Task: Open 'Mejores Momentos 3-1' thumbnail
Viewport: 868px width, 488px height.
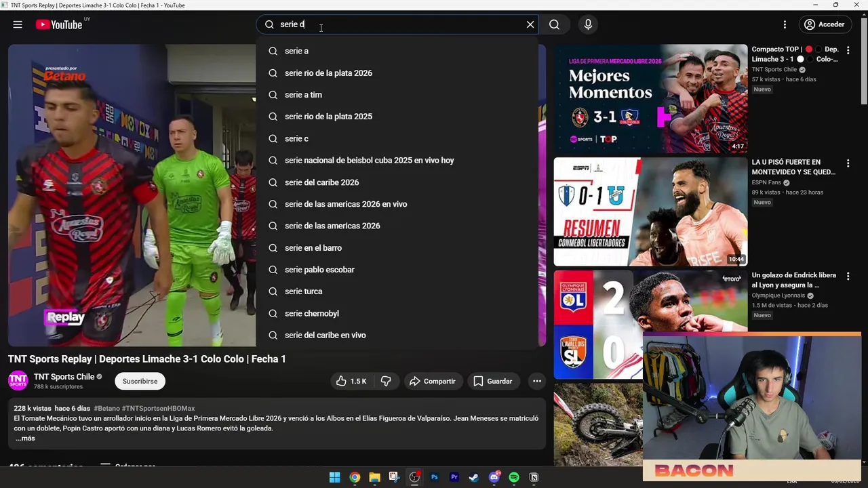Action: 650,99
